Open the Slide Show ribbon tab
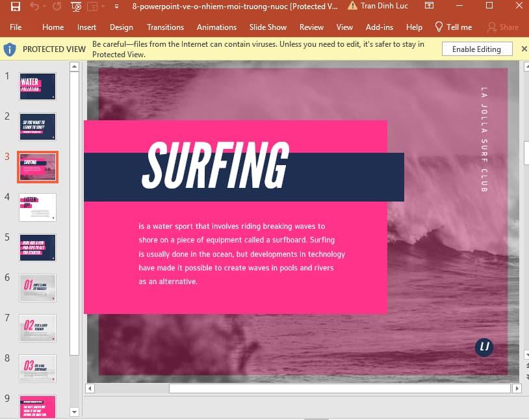529x420 pixels. click(x=268, y=27)
